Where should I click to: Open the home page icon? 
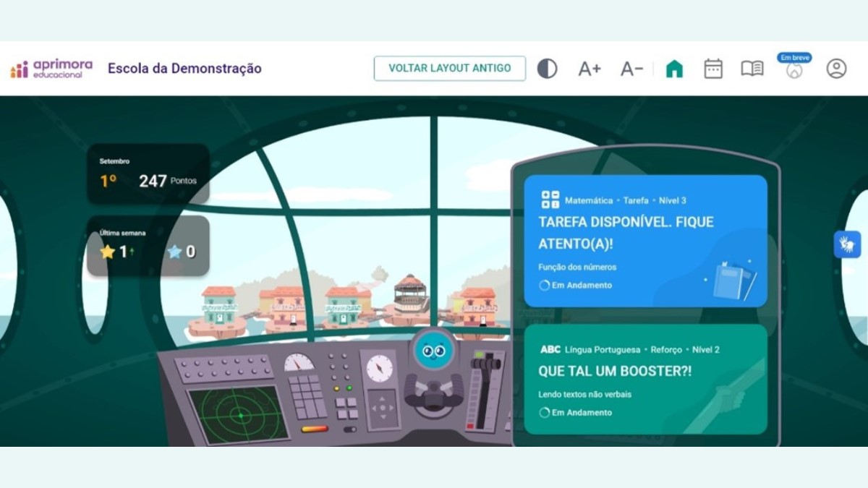(x=674, y=69)
